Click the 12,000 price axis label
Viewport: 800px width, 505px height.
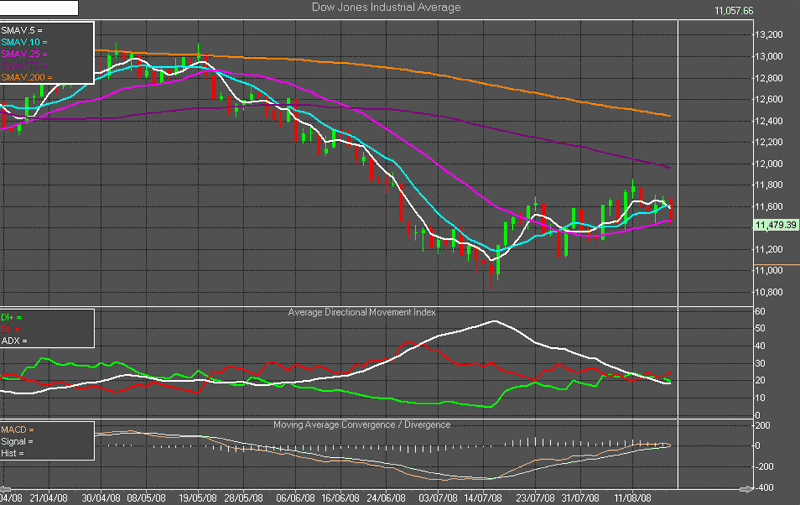[x=768, y=164]
